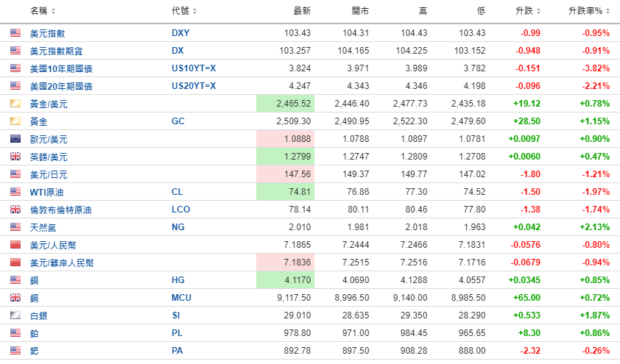Click the pink highlighted 147.56 price cell
Image resolution: width=620 pixels, height=364 pixels.
tap(284, 174)
